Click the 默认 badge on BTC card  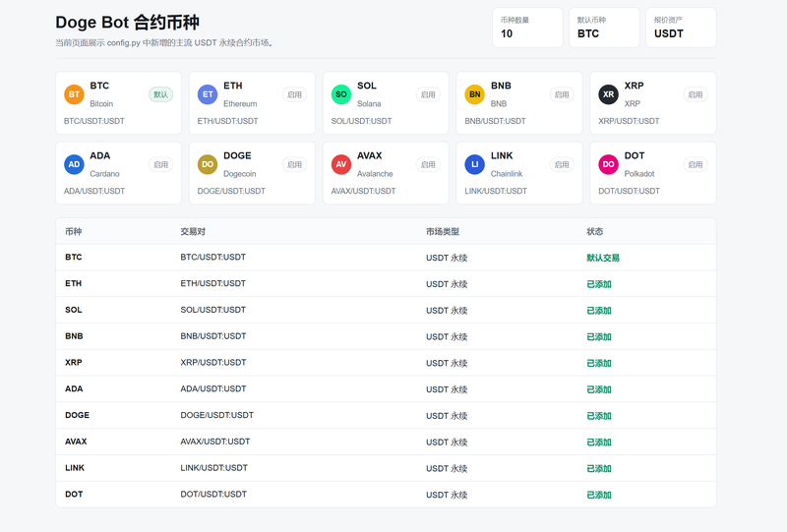pyautogui.click(x=160, y=94)
